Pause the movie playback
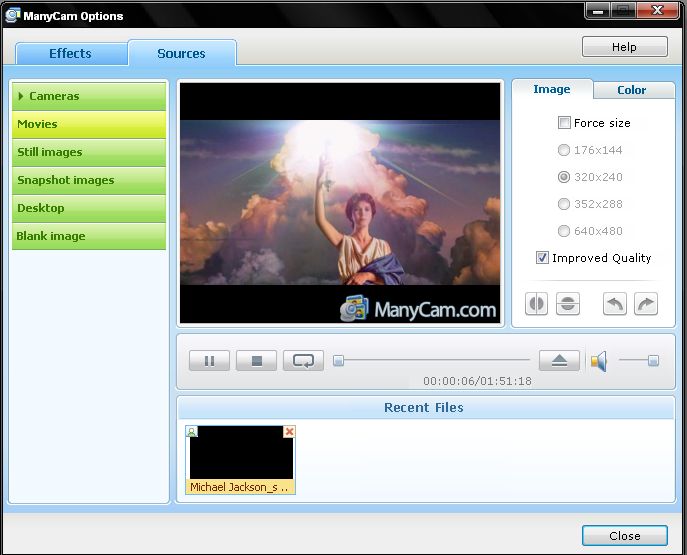 [209, 361]
